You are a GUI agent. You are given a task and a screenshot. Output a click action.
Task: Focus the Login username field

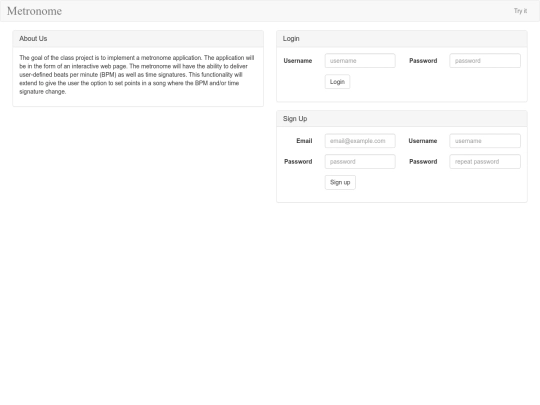360,61
